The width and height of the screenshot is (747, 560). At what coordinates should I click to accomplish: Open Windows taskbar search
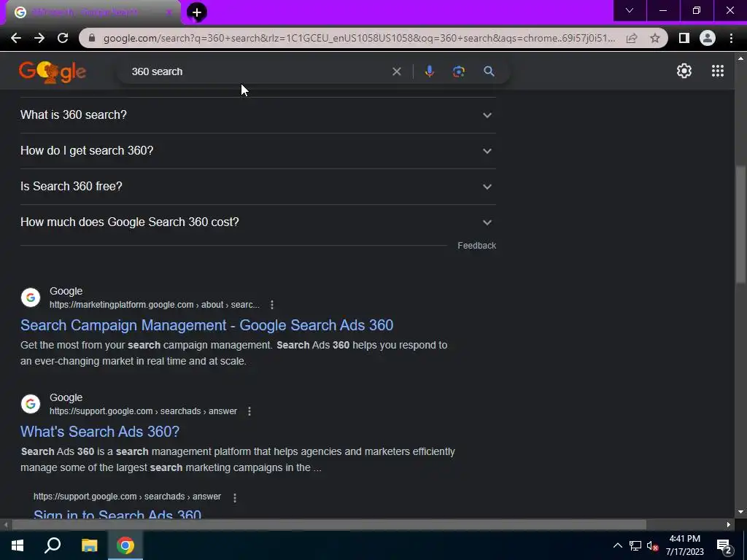(x=53, y=545)
